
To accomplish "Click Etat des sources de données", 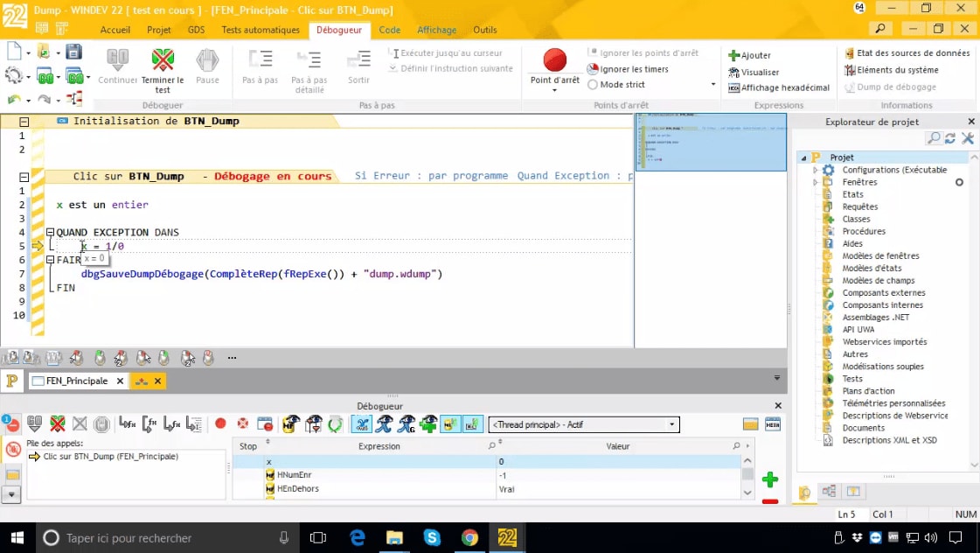I will coord(907,53).
